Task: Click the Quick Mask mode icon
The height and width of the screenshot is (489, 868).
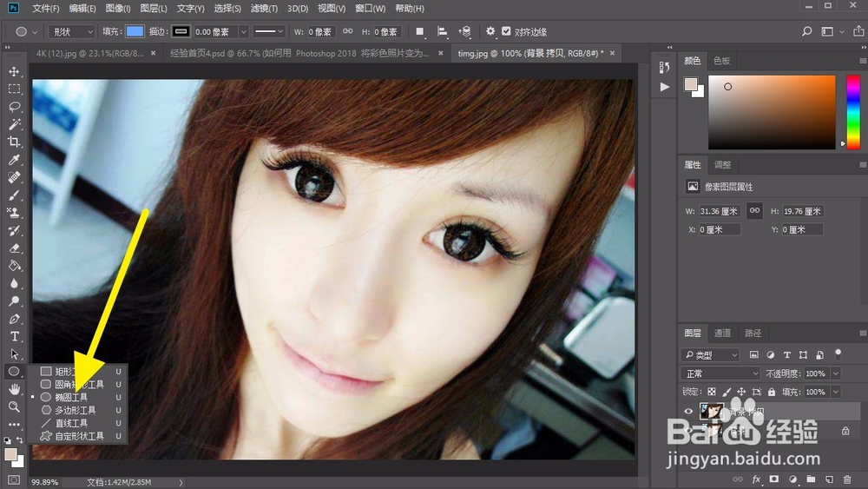Action: [14, 479]
